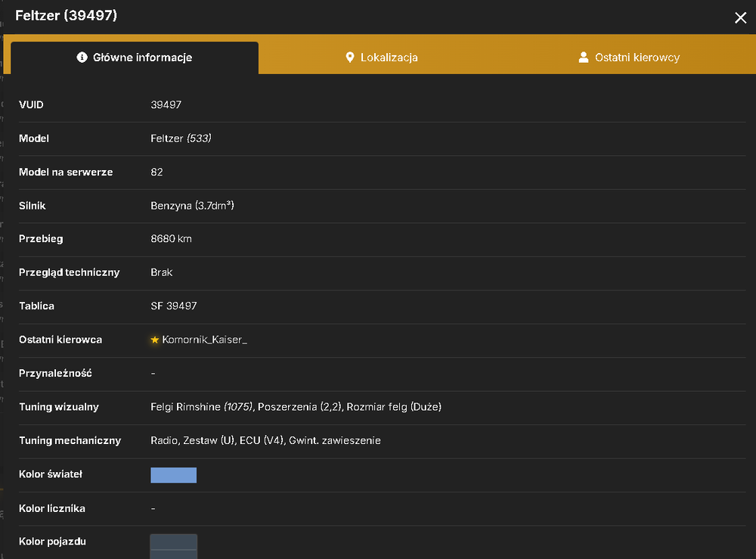Click the blue Kolor świateł swatch
756x559 pixels.
(174, 475)
